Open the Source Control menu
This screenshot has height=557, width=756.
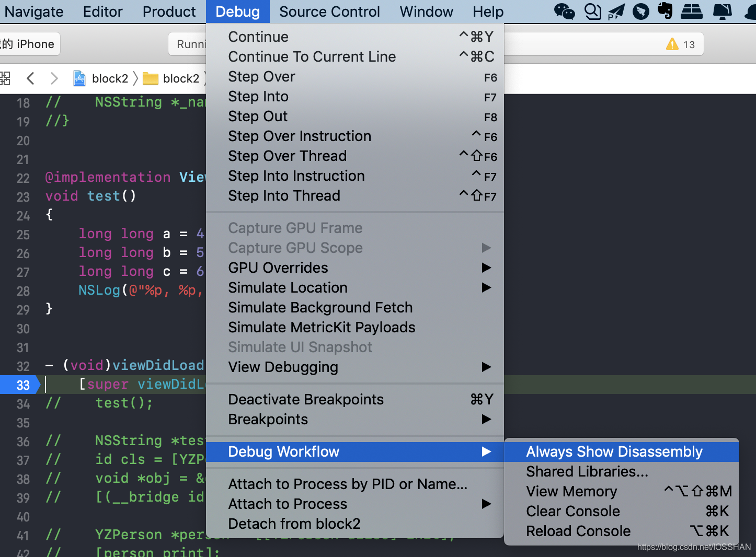point(329,11)
